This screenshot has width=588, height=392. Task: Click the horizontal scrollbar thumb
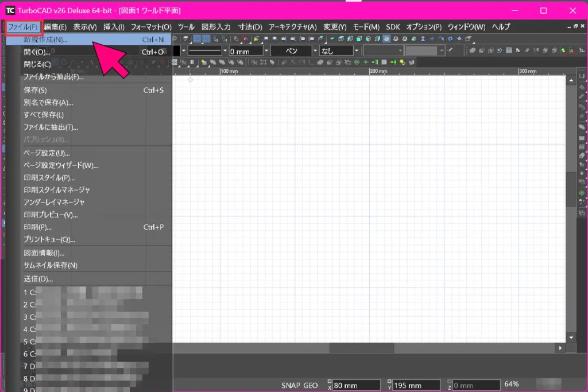pyautogui.click(x=362, y=348)
